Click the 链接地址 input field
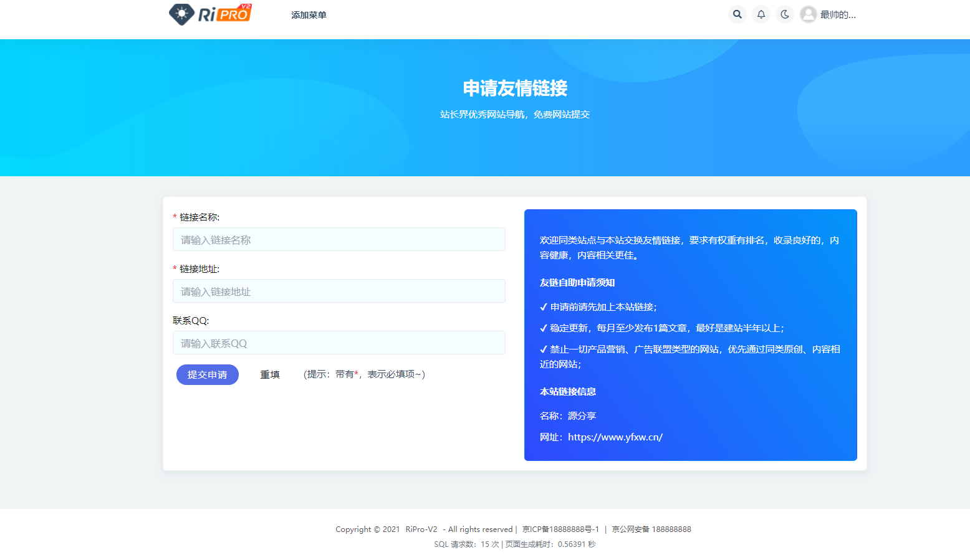The height and width of the screenshot is (560, 970). coord(339,291)
